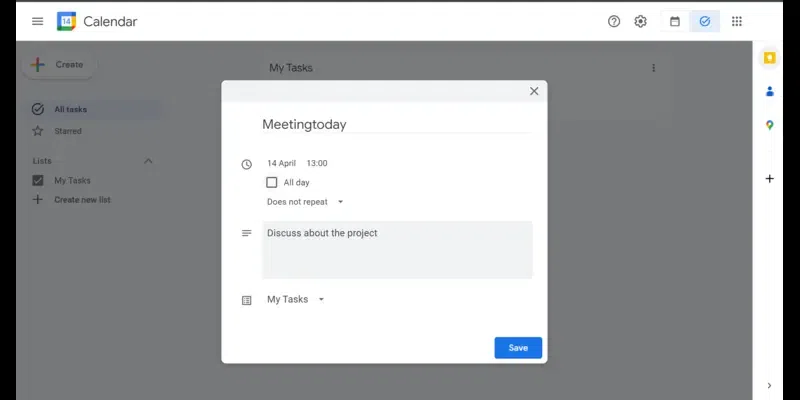
Task: Toggle the My Tasks list checkbox
Action: point(38,181)
